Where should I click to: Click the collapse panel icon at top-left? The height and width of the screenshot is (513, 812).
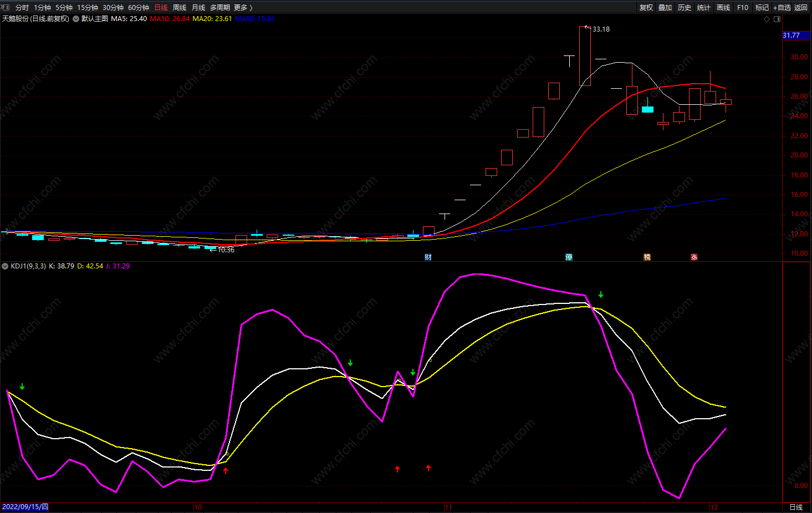(x=5, y=7)
